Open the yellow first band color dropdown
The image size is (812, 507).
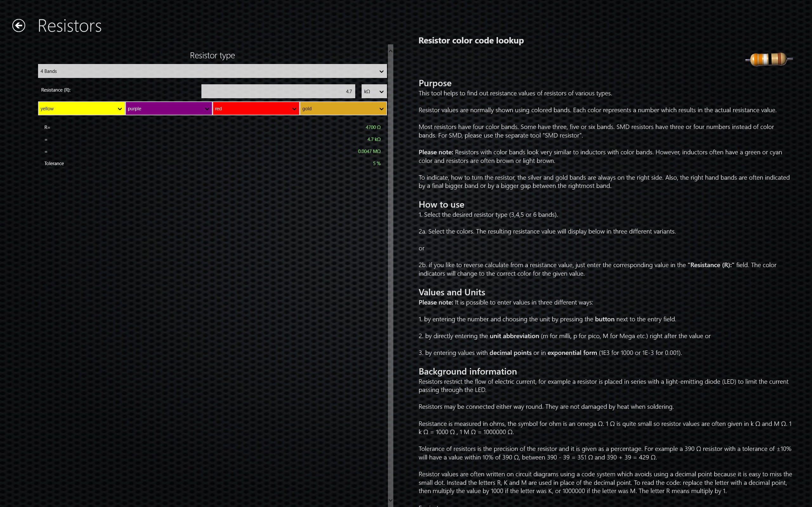pos(81,109)
